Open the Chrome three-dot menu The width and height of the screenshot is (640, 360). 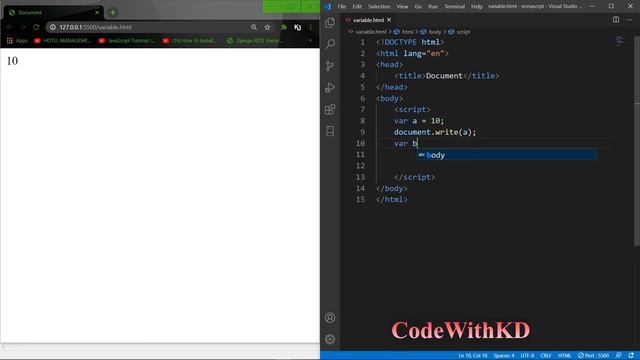click(311, 27)
